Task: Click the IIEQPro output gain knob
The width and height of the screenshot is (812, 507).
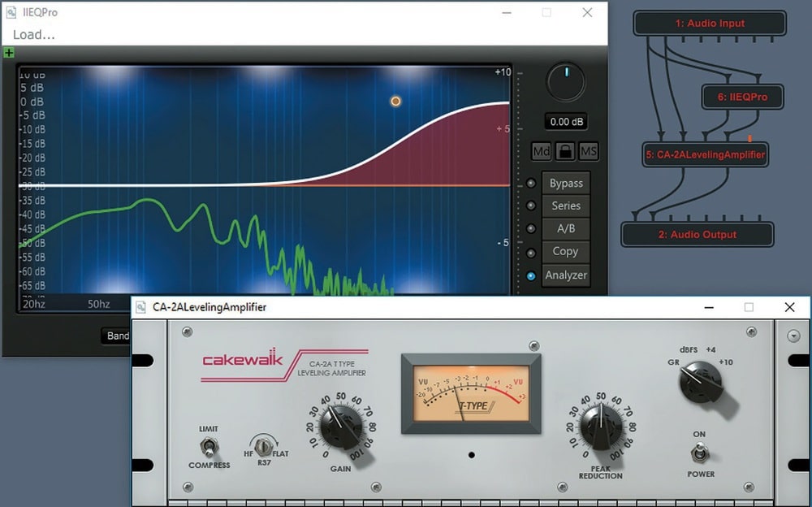Action: coord(565,82)
